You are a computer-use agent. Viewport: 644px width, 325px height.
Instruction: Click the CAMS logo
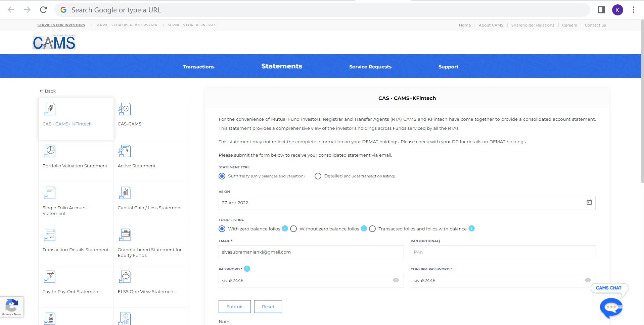click(54, 42)
